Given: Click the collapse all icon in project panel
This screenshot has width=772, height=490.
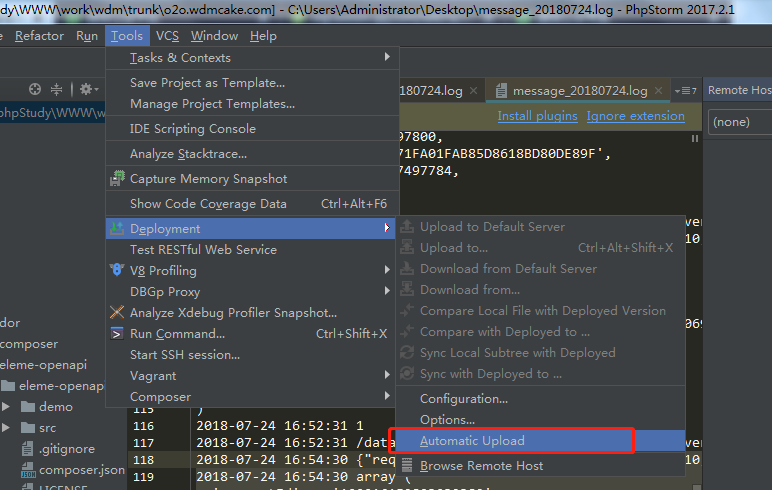Looking at the screenshot, I should click(57, 89).
